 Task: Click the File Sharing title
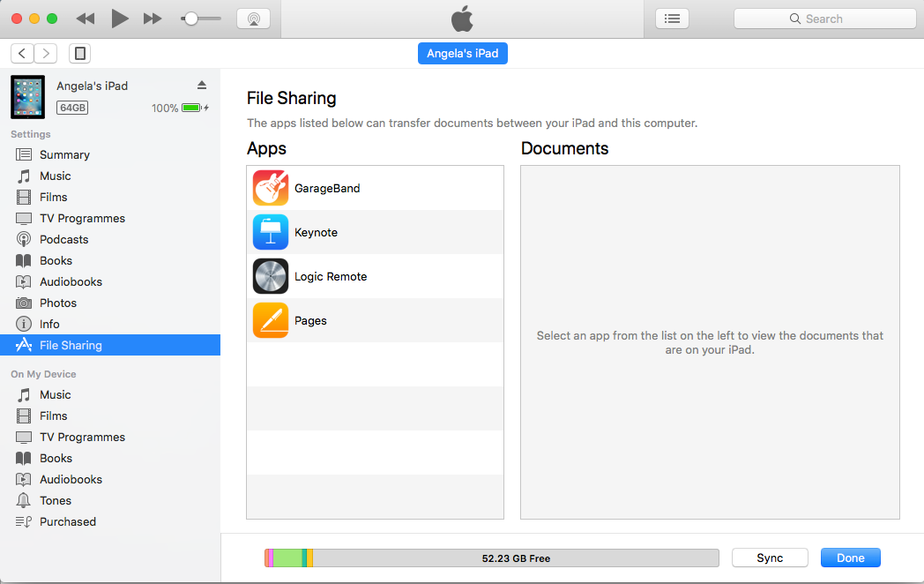click(292, 98)
